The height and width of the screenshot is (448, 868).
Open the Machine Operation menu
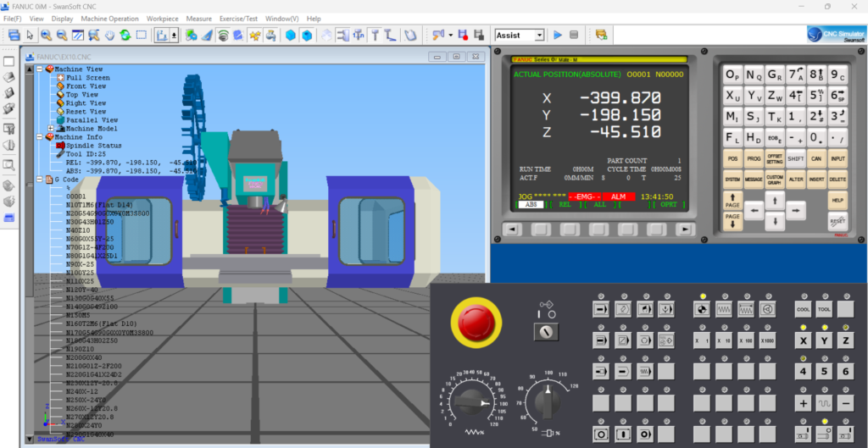click(x=109, y=18)
